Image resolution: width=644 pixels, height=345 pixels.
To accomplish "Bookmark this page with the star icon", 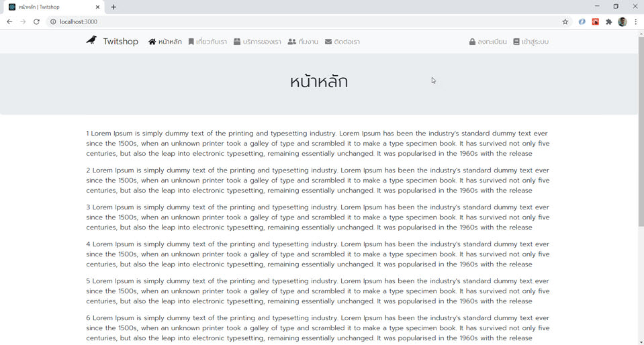I will coord(565,21).
